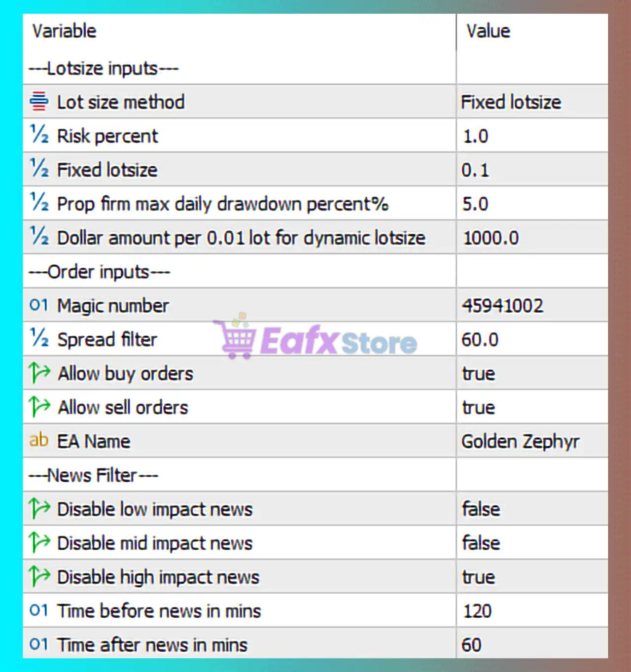
Task: Click the arrow icon next to Allow buy orders
Action: tap(39, 373)
